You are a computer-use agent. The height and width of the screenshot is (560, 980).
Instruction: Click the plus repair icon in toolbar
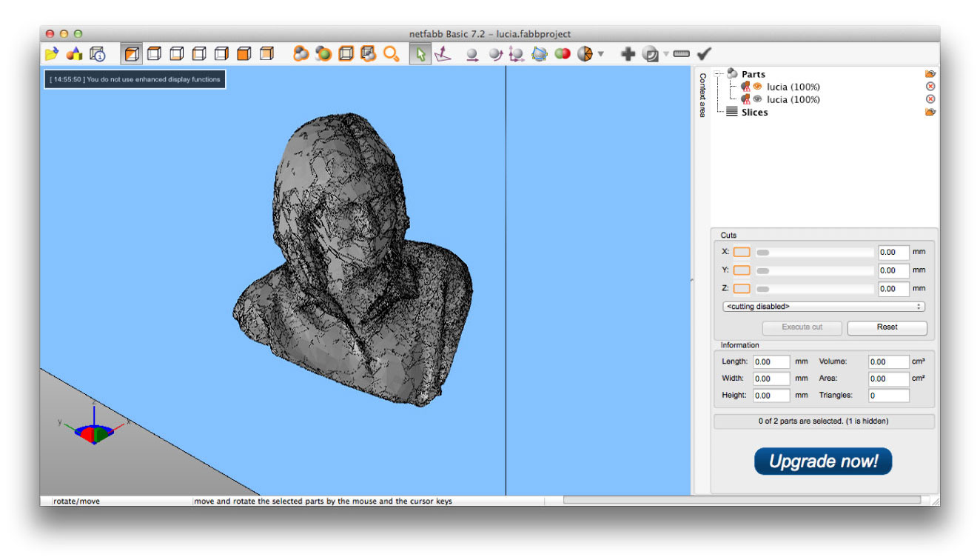tap(628, 54)
